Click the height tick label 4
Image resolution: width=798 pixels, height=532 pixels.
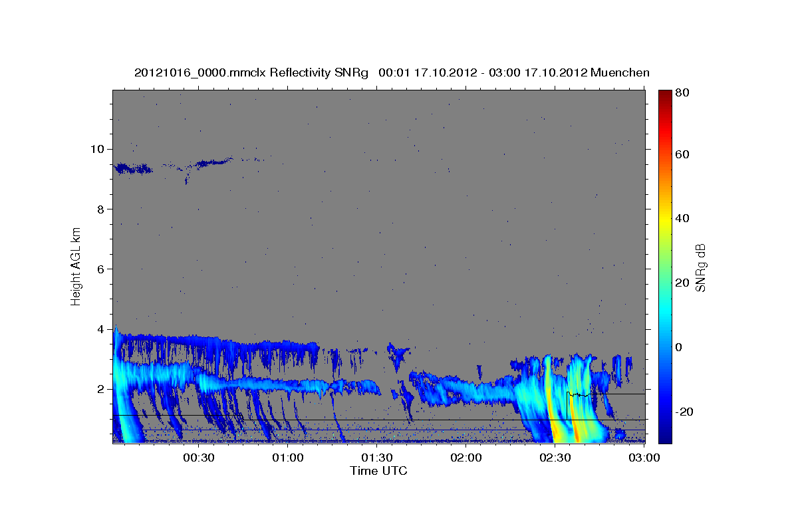100,329
